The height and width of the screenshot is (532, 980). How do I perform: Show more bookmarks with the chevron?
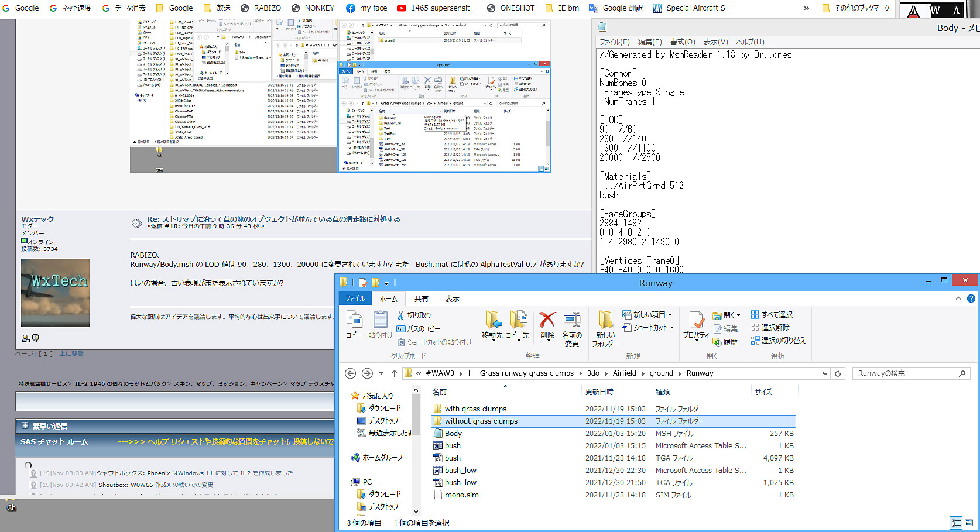807,8
